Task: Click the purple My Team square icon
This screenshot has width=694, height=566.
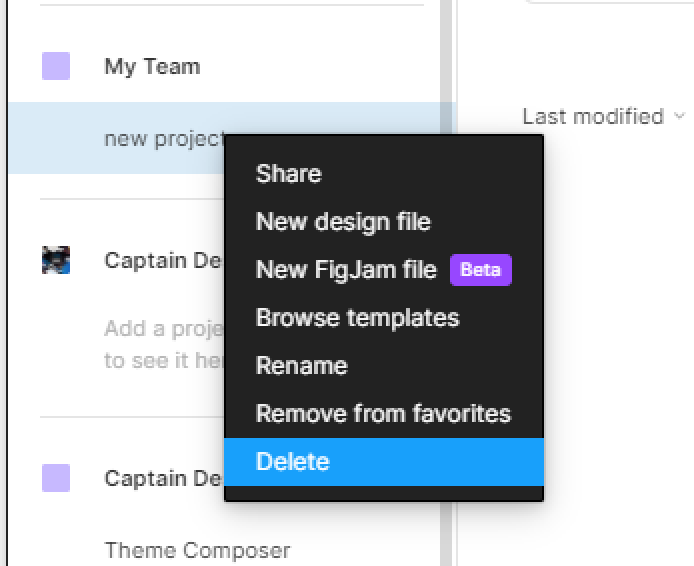Action: (56, 66)
